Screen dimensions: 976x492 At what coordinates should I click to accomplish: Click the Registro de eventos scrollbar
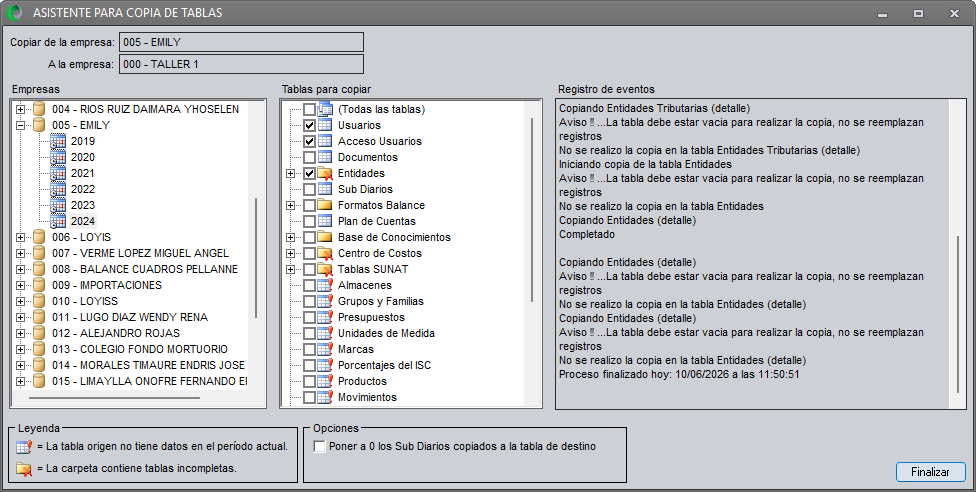tap(958, 314)
